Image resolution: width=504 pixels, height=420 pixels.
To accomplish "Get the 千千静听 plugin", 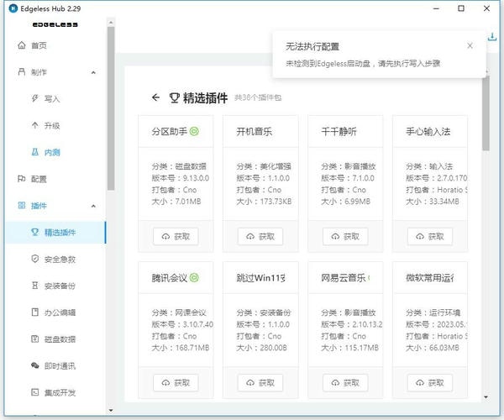I will pos(345,237).
